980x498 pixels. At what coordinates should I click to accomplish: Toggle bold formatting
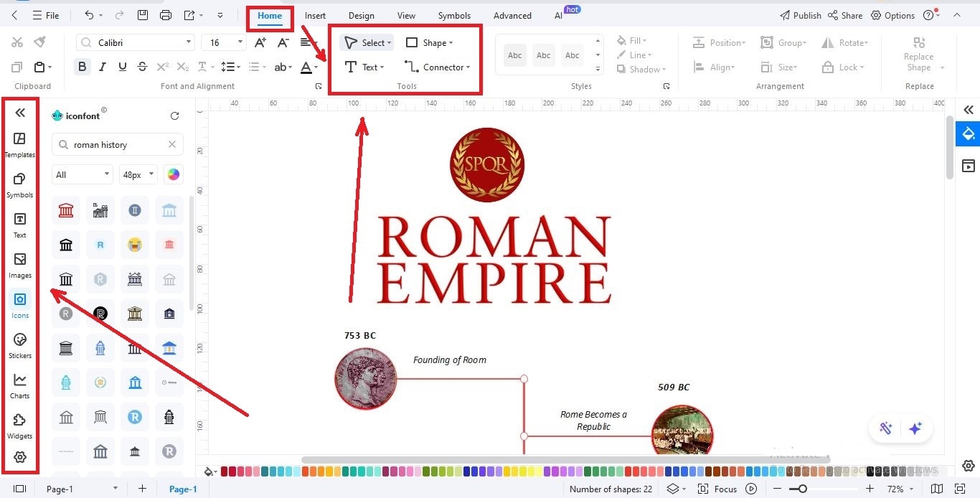[x=82, y=66]
